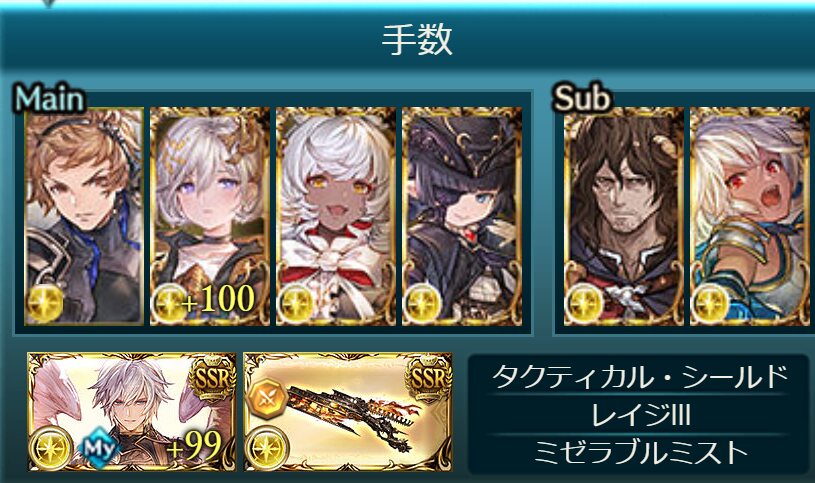Open the SSR gun weapon card

pyautogui.click(x=348, y=412)
